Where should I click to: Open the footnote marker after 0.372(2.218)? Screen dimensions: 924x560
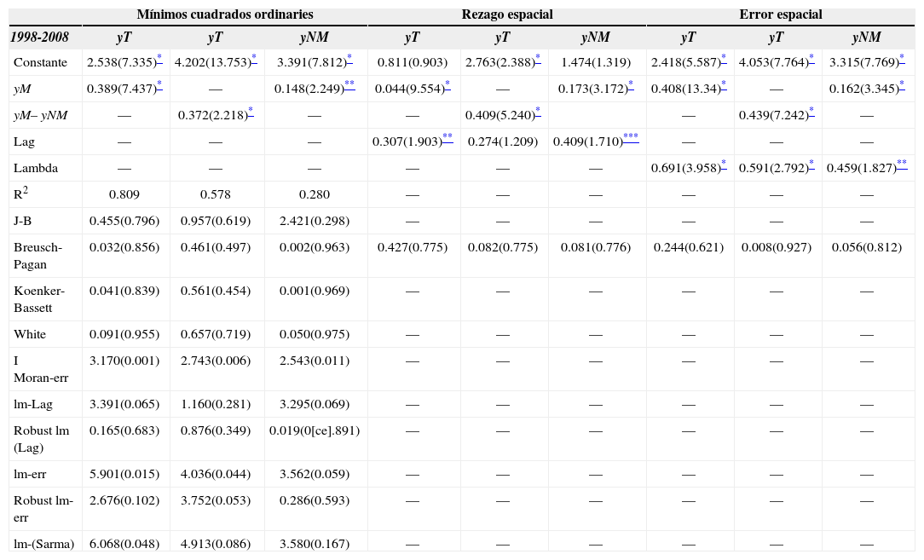[251, 112]
